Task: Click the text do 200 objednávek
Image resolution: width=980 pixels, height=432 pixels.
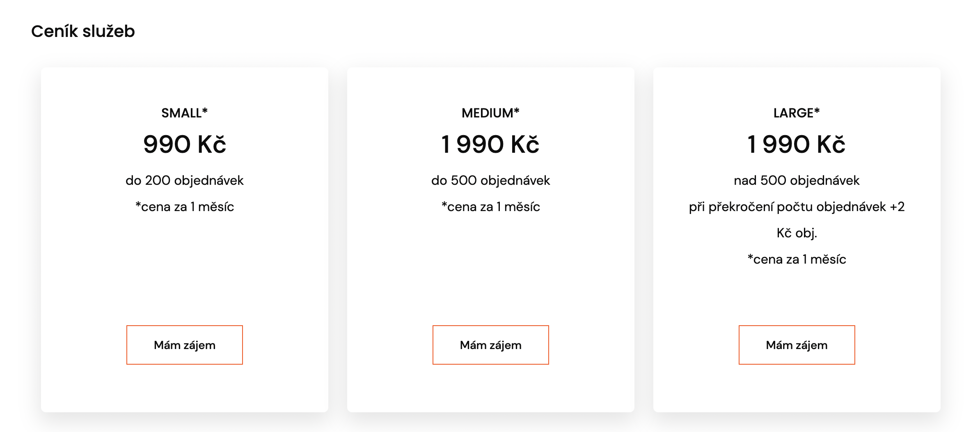Action: (x=185, y=180)
